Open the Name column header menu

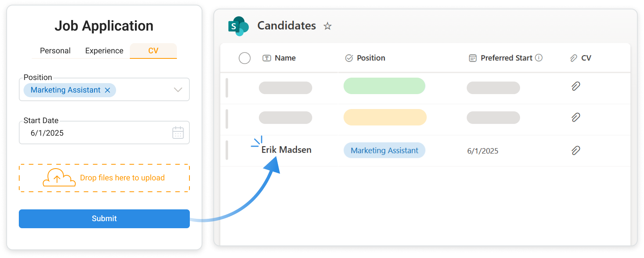tap(285, 58)
